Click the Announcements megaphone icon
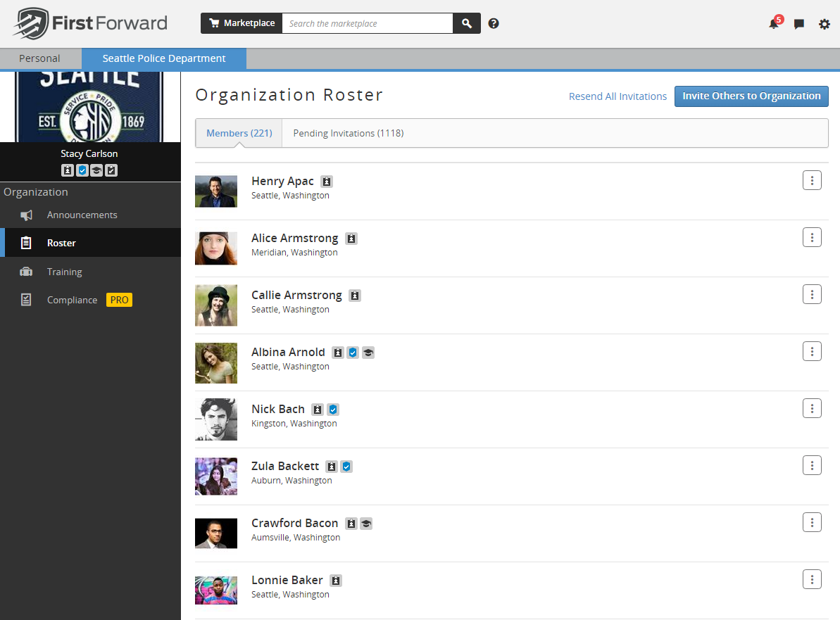The width and height of the screenshot is (840, 620). [26, 215]
